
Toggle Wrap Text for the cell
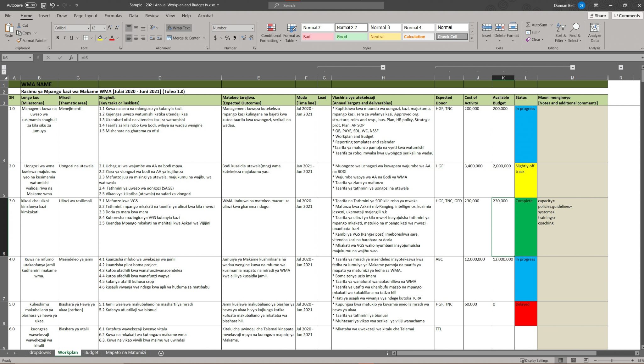(x=179, y=28)
